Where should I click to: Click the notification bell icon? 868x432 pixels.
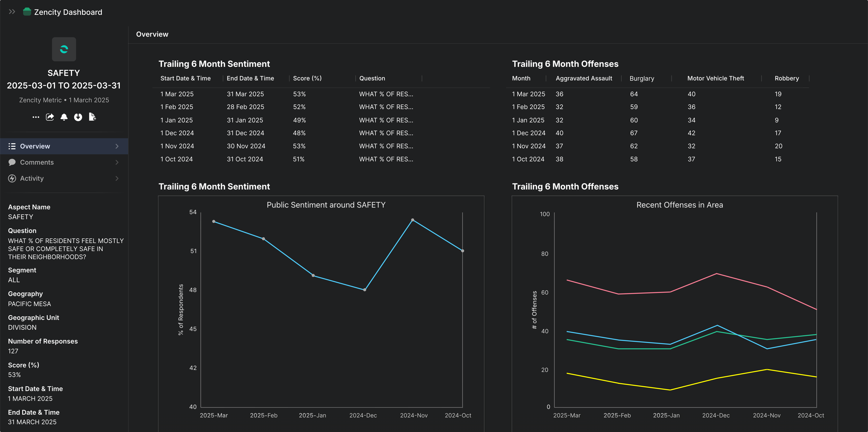pos(64,117)
